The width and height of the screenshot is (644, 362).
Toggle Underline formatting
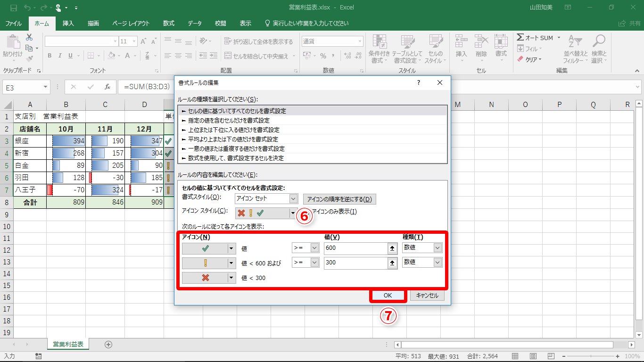(x=71, y=56)
